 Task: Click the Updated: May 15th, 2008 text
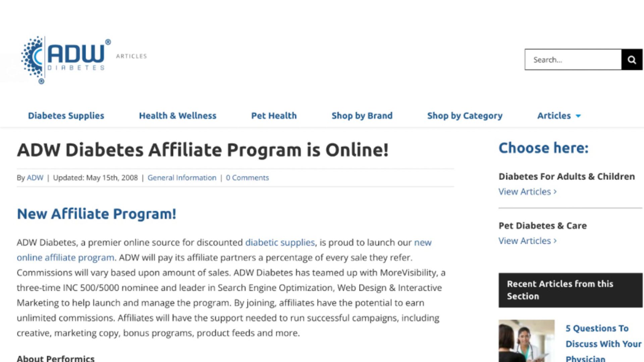click(95, 178)
